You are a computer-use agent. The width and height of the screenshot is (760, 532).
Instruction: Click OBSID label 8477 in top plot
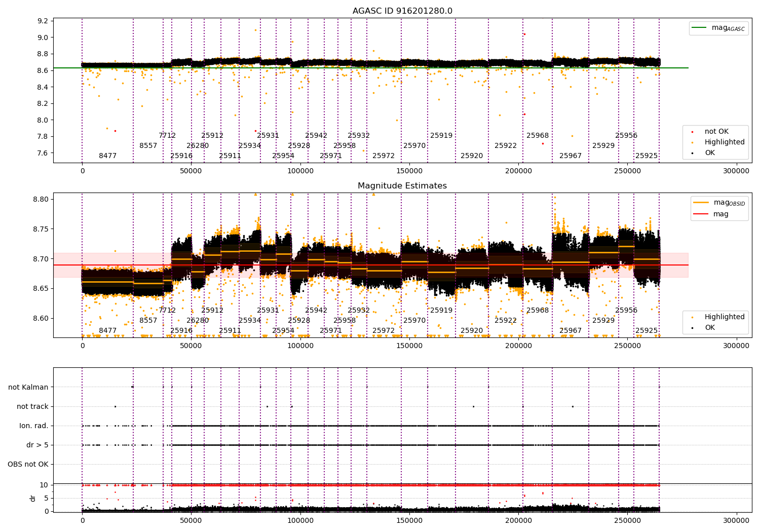click(x=107, y=156)
